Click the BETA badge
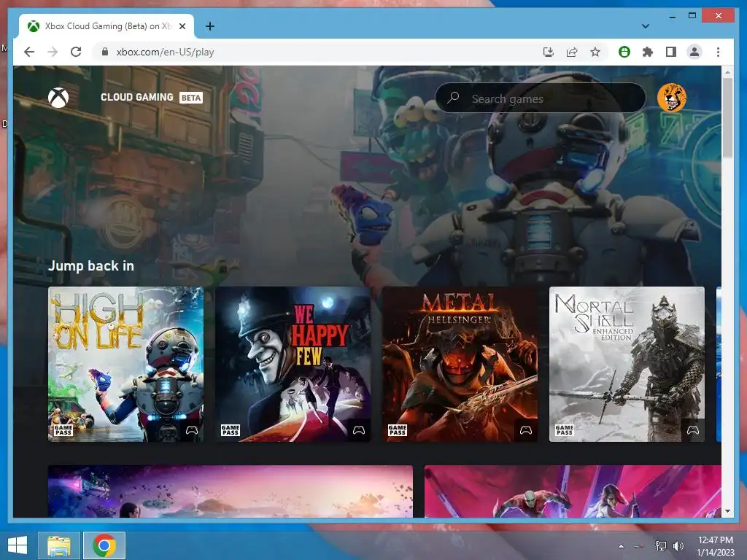Screen dimensions: 747x560 [191, 98]
